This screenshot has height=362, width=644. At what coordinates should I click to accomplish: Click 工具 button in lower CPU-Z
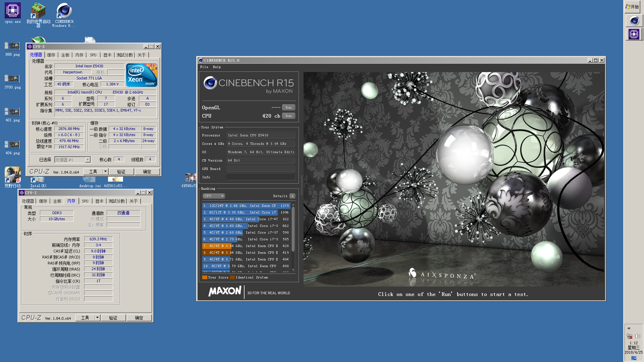[x=85, y=318]
